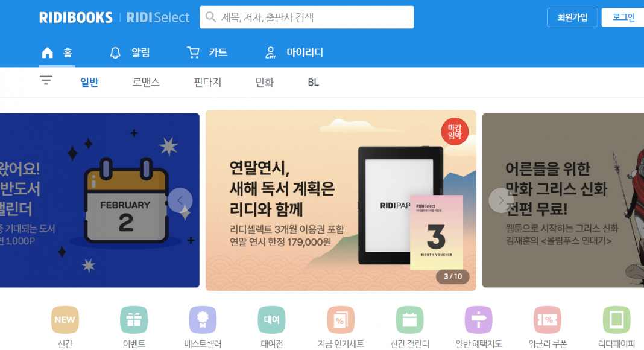Click the 회원가입 sign-up button

point(572,17)
